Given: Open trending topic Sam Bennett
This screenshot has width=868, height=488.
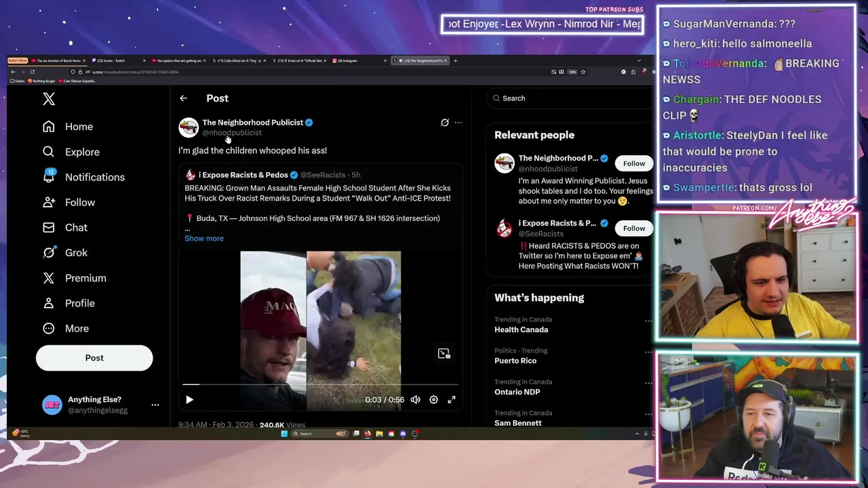Looking at the screenshot, I should [x=518, y=423].
